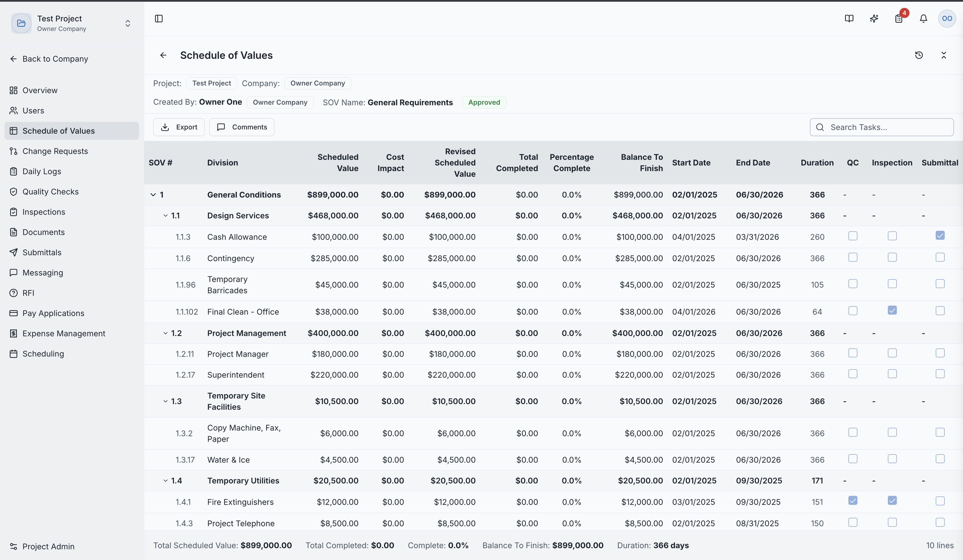Collapse the 1.2 Project Management group
Viewport: 963px width, 560px height.
165,333
